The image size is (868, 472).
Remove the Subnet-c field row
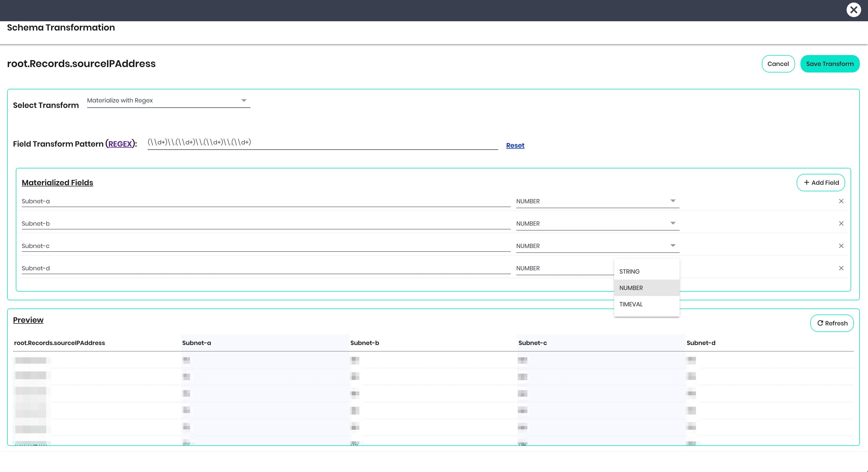coord(841,246)
